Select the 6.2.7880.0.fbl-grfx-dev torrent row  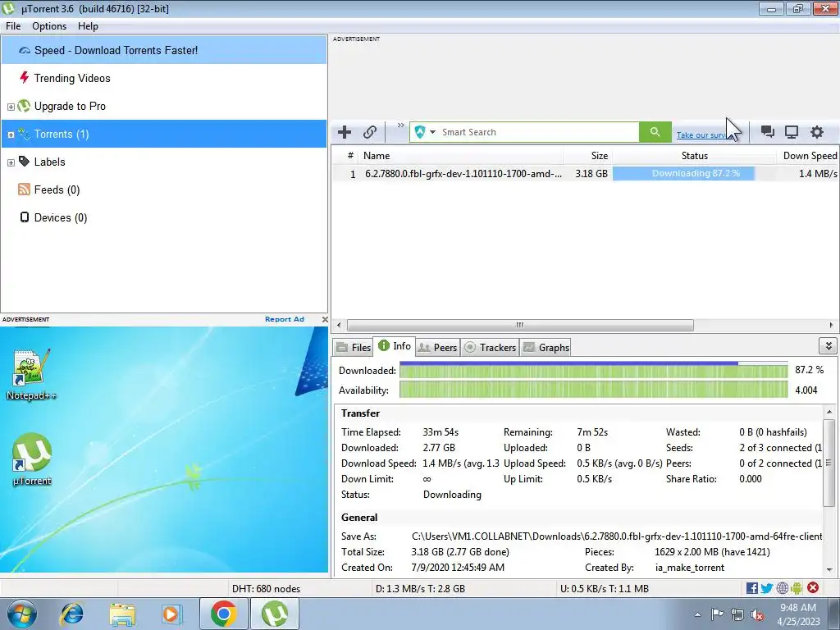click(585, 174)
